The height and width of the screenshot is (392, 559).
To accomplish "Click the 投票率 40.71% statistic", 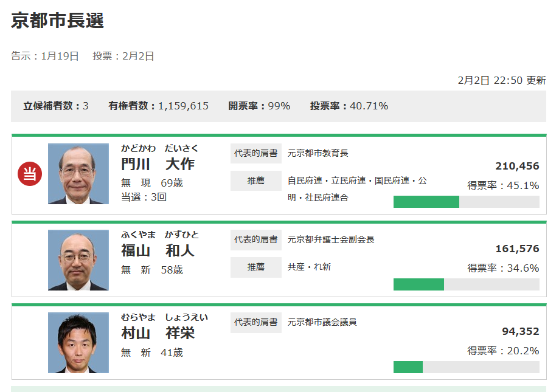I will click(x=349, y=106).
